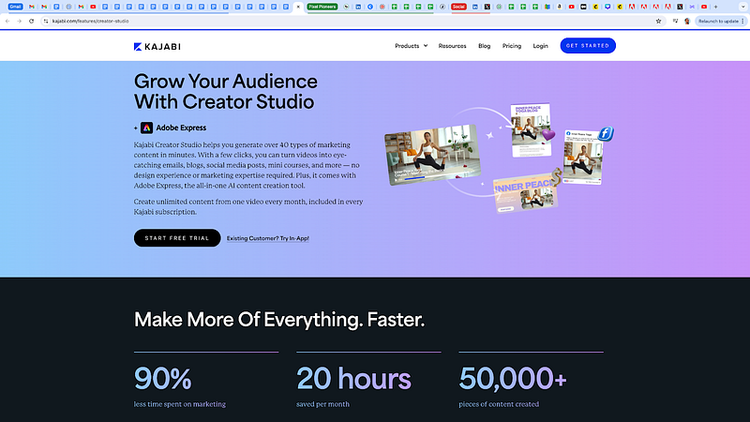Click the gold dollar sign icon
The image size is (750, 422).
pos(556,177)
